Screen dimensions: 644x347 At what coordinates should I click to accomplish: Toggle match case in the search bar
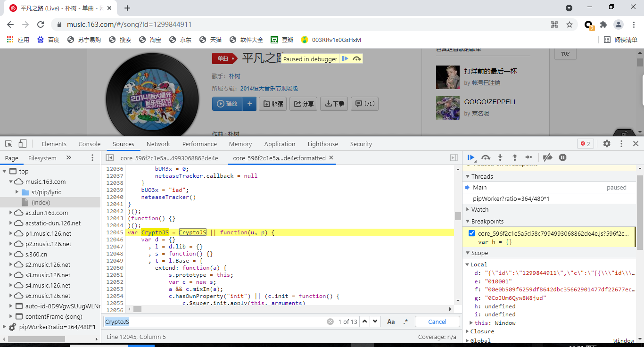391,321
